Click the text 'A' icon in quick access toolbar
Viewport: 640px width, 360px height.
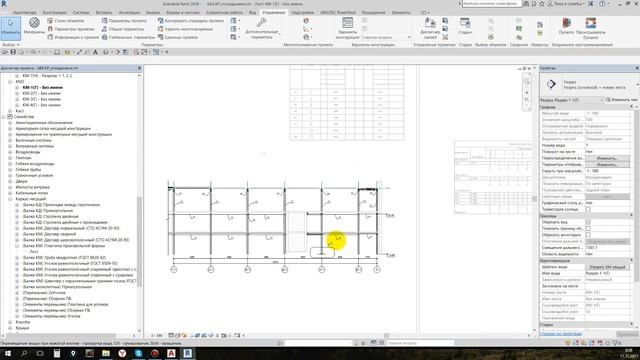(95, 52)
